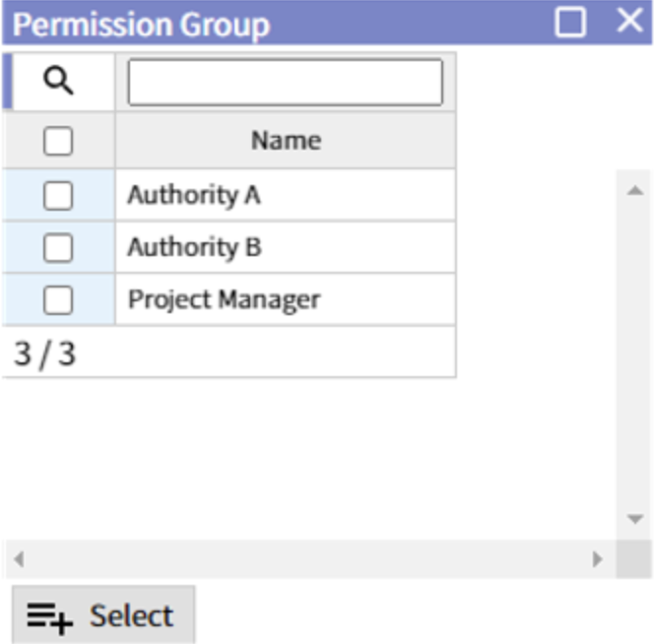Close the Permission Group dialog
The height and width of the screenshot is (644, 654).
click(x=629, y=21)
